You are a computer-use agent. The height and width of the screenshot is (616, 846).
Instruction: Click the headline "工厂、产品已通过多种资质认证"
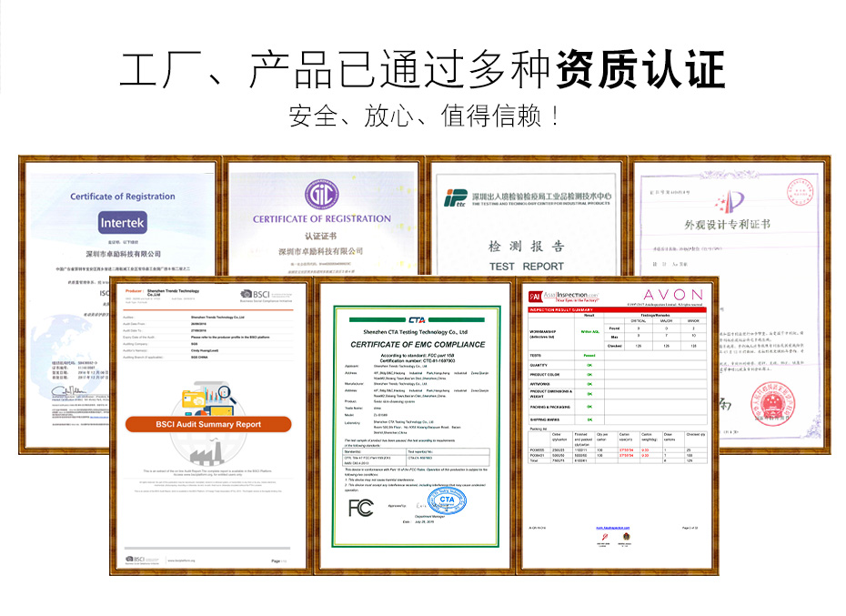click(422, 69)
